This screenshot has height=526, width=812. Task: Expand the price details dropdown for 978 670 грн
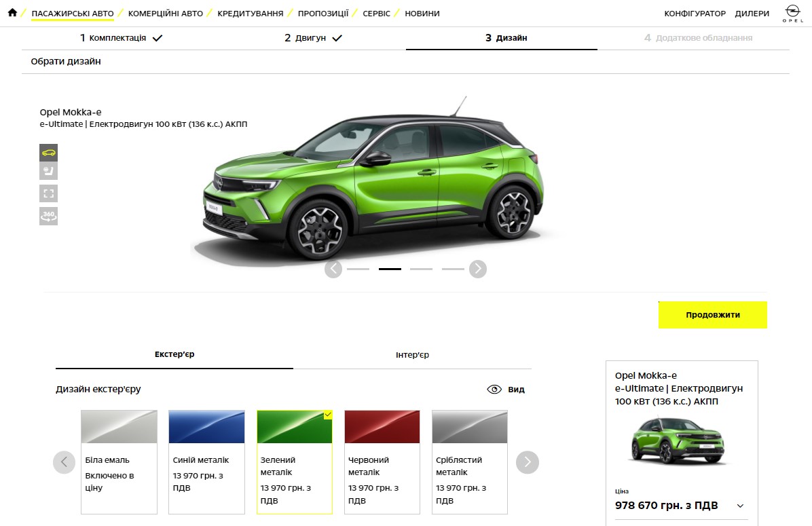coord(741,506)
